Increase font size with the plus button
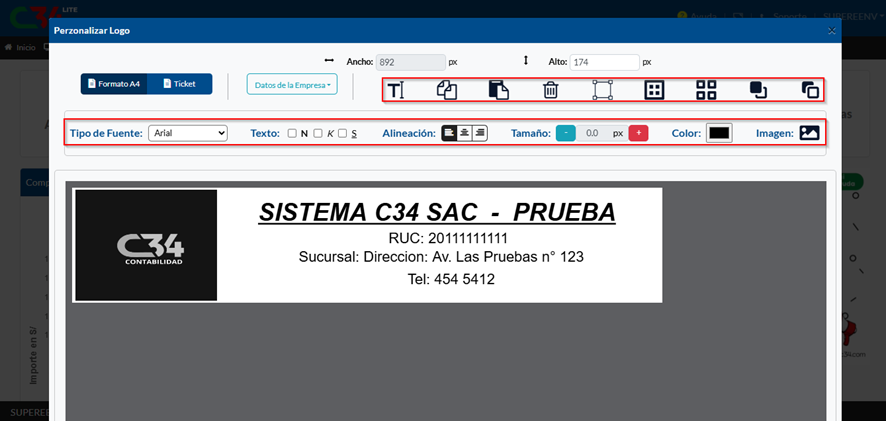886x421 pixels. tap(638, 133)
